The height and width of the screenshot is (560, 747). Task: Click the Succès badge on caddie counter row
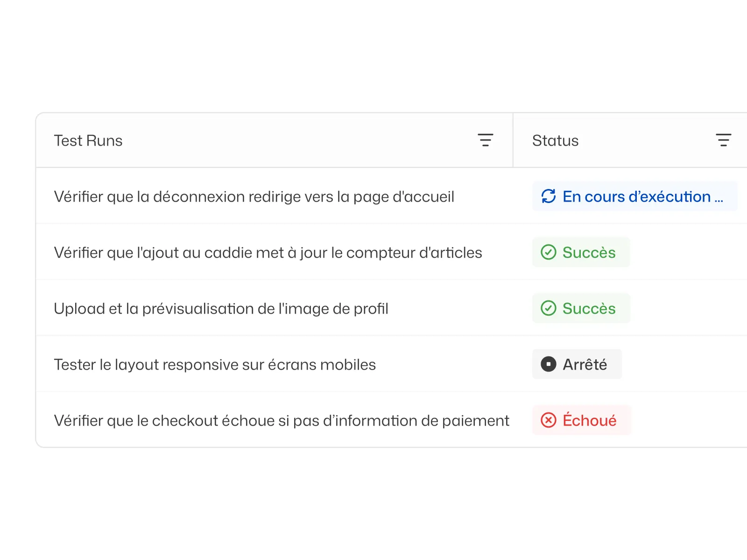[581, 252]
